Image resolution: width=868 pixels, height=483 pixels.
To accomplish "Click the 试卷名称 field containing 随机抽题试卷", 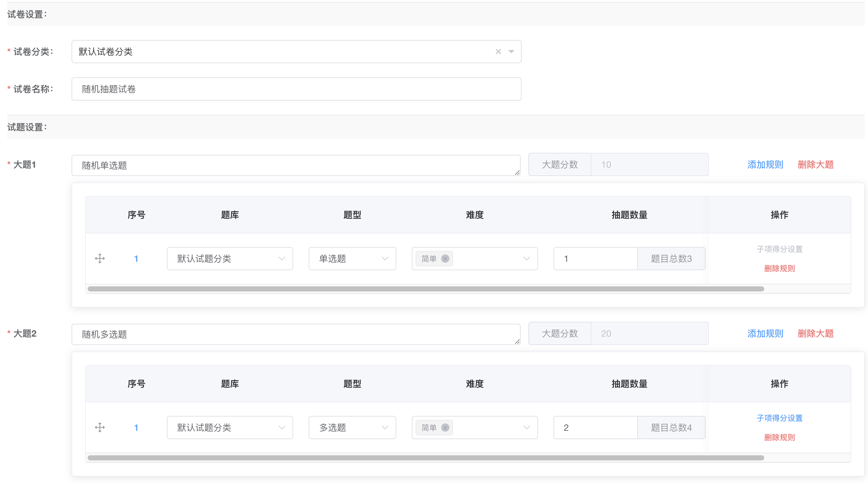I will pos(296,89).
